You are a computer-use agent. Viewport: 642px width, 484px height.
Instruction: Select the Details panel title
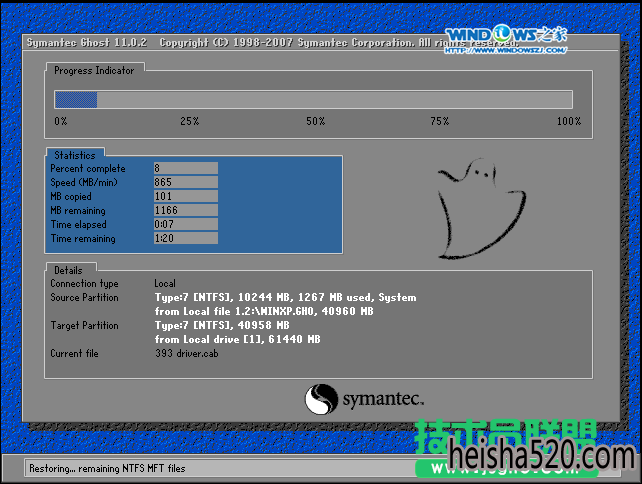coord(68,270)
